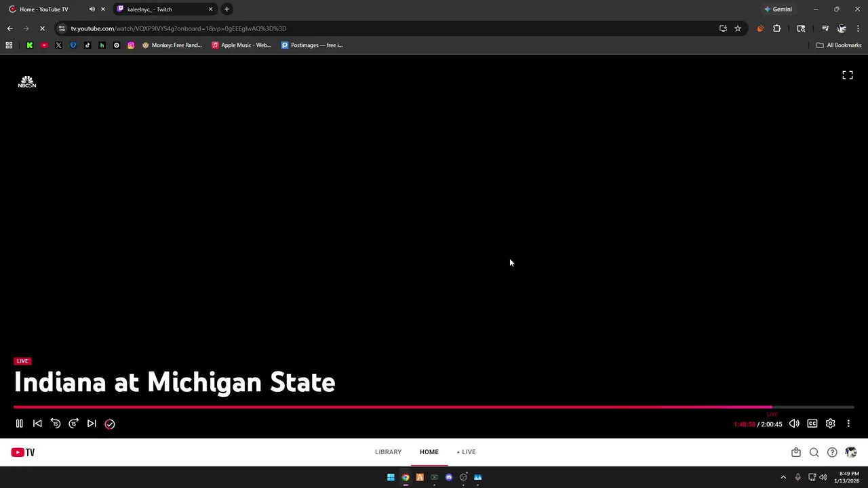This screenshot has height=488, width=868.
Task: Click the red checkmark added-to-library icon
Action: [110, 424]
